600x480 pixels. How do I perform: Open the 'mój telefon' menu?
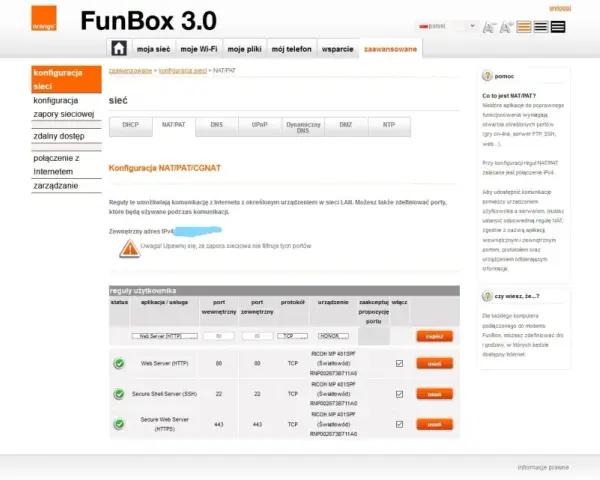292,49
